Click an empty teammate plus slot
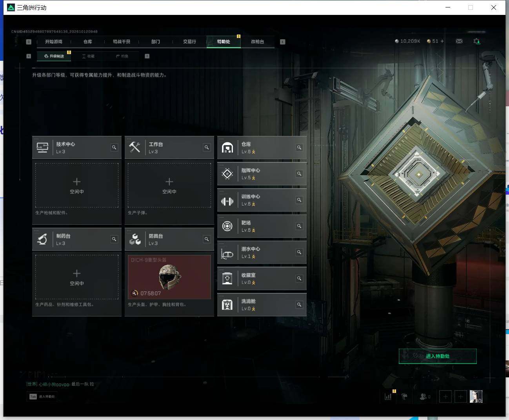The image size is (509, 420). coord(445,396)
